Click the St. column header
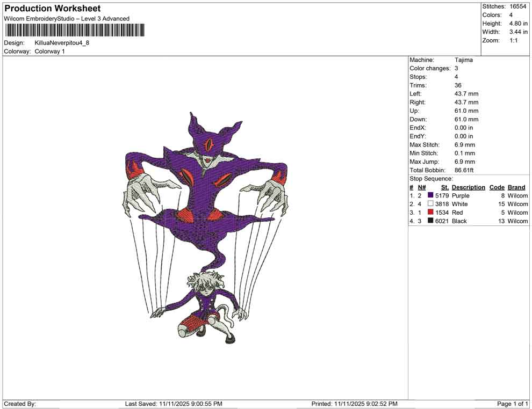The image size is (532, 409). click(x=445, y=187)
